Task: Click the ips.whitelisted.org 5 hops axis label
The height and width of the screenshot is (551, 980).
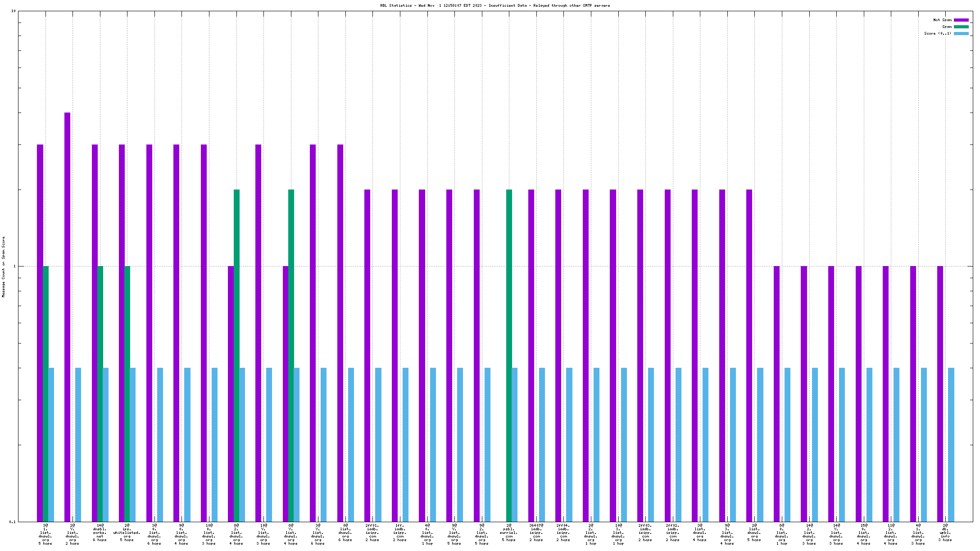Action: tap(127, 533)
